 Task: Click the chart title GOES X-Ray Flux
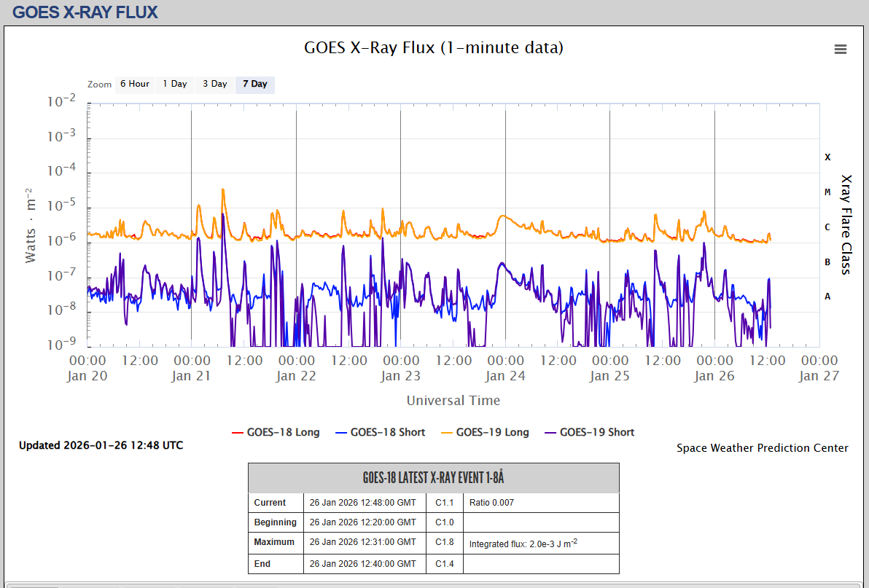pos(433,48)
